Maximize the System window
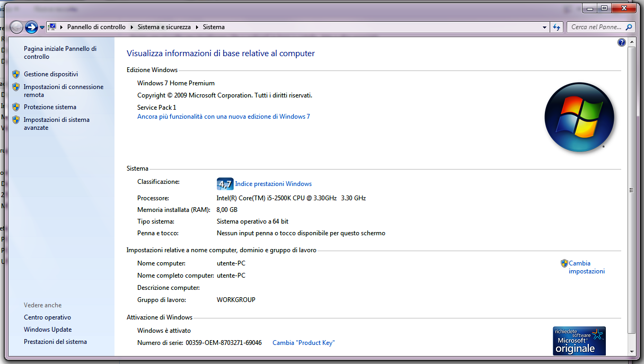The height and width of the screenshot is (364, 644). pyautogui.click(x=604, y=8)
